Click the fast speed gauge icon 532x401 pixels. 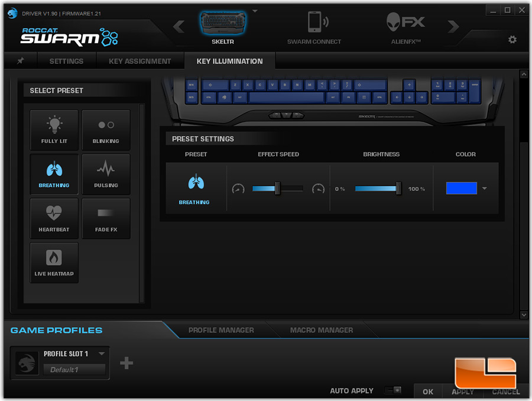[x=318, y=189]
